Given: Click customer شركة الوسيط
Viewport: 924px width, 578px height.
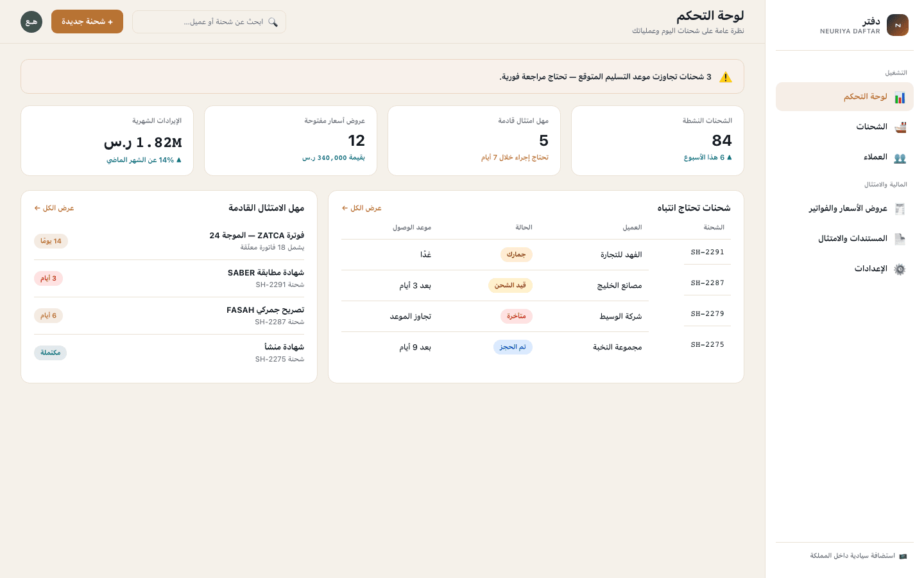Looking at the screenshot, I should point(620,317).
